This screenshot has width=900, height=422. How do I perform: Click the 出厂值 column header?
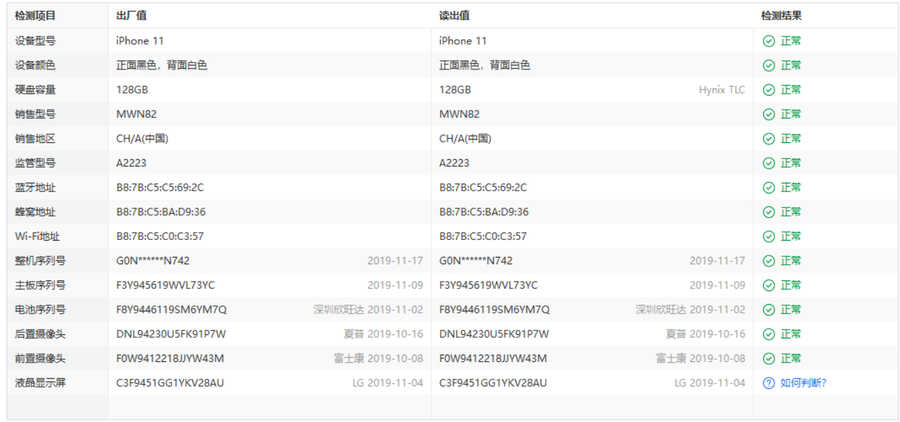tap(131, 16)
